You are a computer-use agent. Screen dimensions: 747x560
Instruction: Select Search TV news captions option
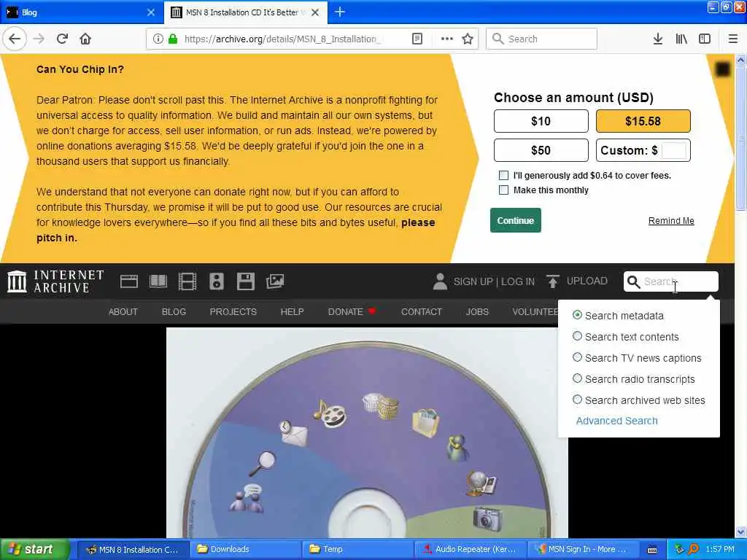coord(578,357)
